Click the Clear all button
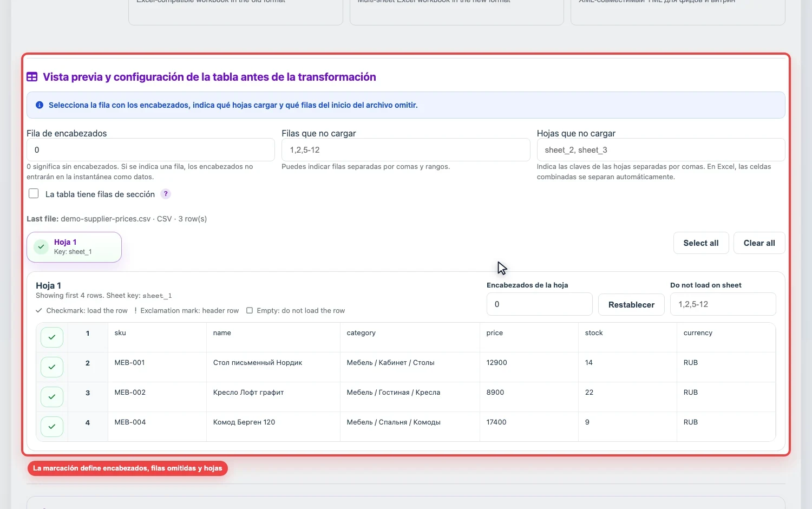812x509 pixels. coord(759,243)
